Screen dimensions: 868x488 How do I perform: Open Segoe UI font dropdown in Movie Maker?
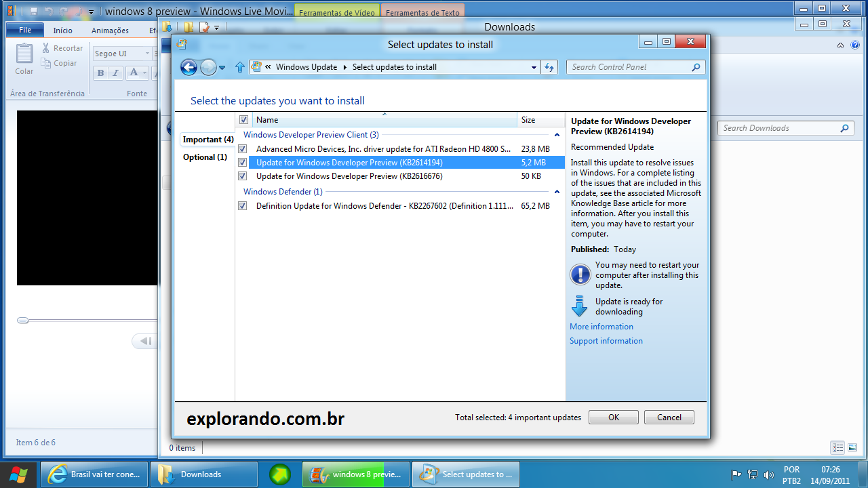click(x=147, y=54)
